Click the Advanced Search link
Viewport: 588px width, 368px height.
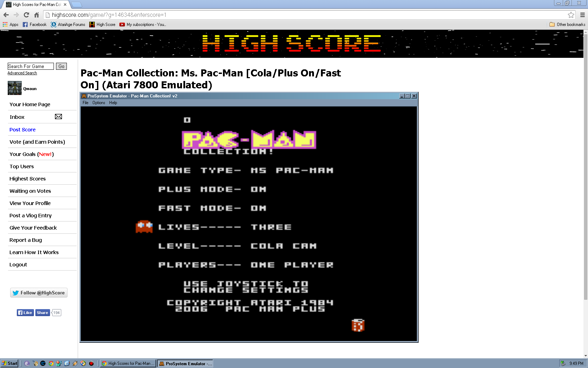[22, 73]
